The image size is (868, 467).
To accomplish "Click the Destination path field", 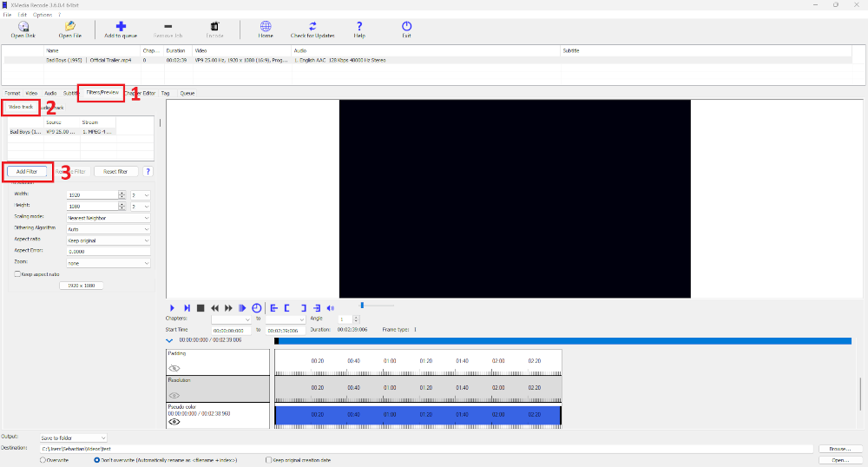I will coord(426,449).
